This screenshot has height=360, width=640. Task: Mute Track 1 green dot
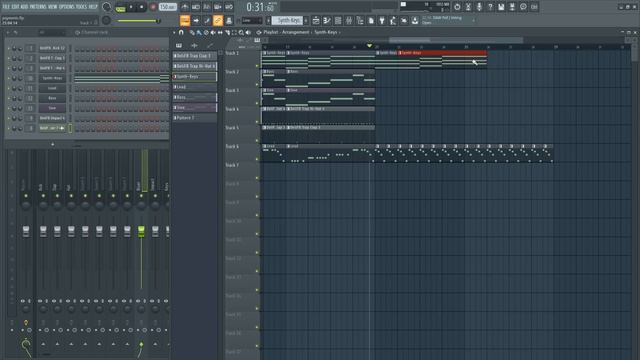click(x=257, y=65)
